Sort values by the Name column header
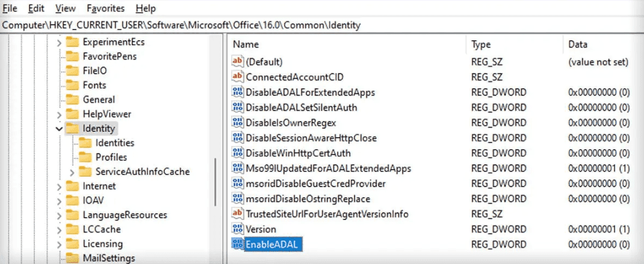This screenshot has width=644, height=264. click(246, 45)
